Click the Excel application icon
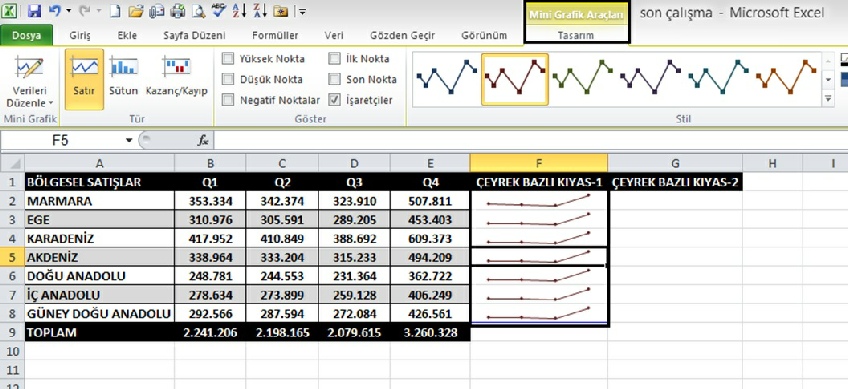The image size is (848, 389). [9, 10]
